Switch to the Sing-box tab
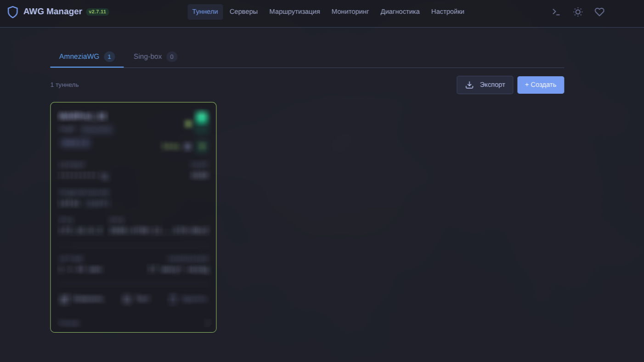 [x=155, y=57]
